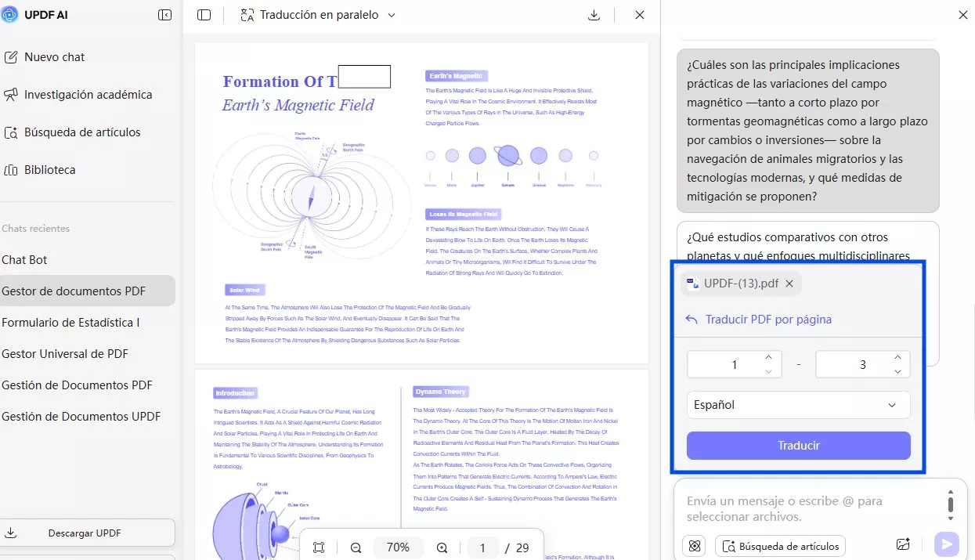975x560 pixels.
Task: Open Investigación académica
Action: [x=78, y=95]
